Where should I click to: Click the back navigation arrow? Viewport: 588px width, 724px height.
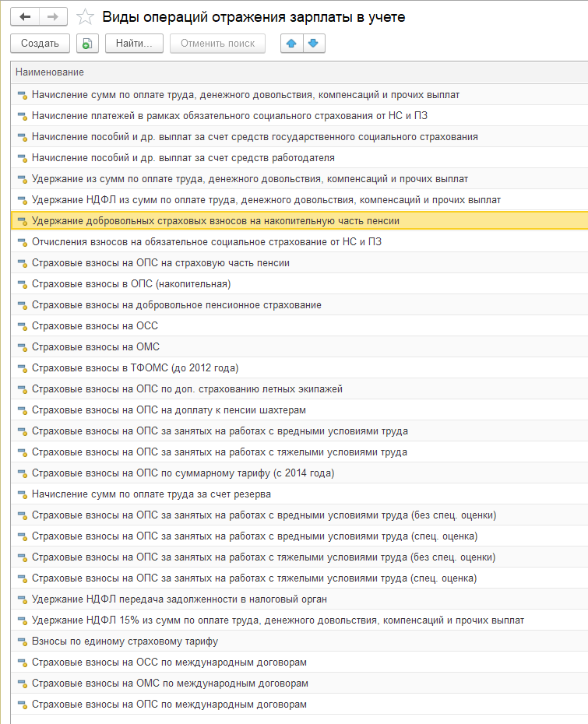coord(25,17)
